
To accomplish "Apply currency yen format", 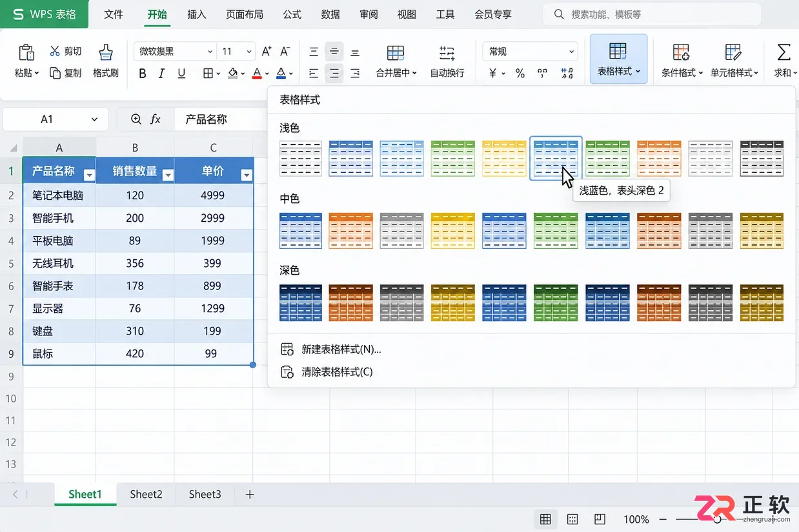I will (493, 74).
